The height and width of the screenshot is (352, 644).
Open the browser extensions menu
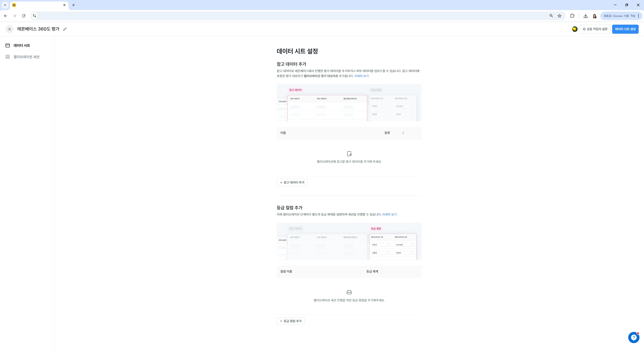point(572,16)
